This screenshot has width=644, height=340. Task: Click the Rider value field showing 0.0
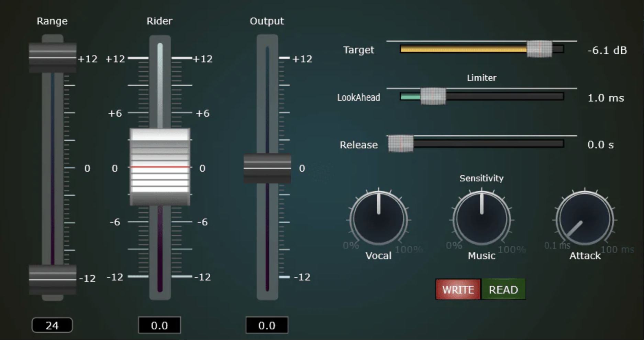coord(159,325)
